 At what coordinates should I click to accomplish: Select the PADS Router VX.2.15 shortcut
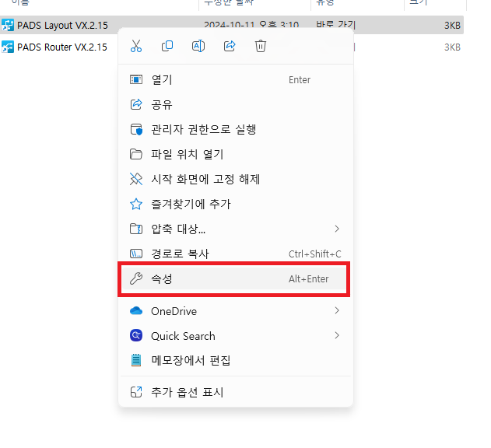[x=62, y=47]
